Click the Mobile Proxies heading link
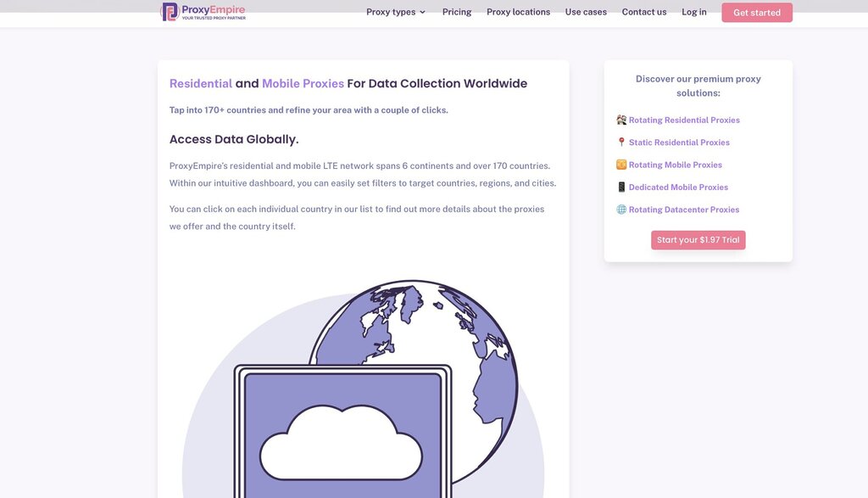The width and height of the screenshot is (868, 498). coord(303,83)
